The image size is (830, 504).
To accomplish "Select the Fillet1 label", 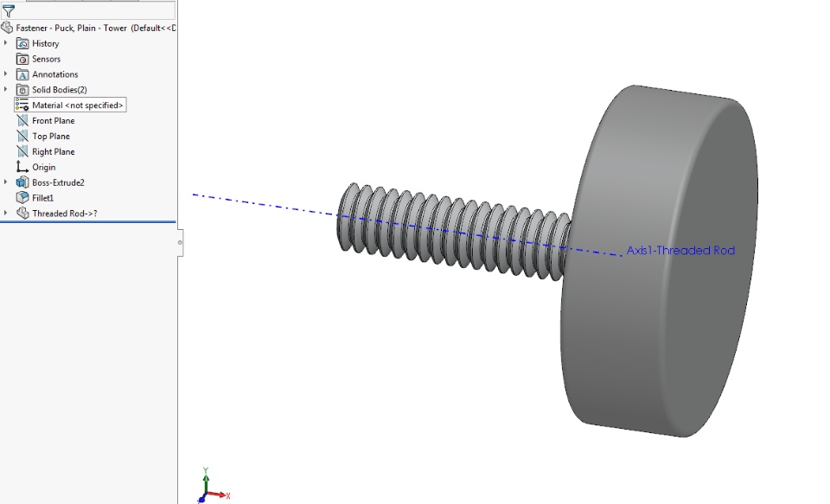I will click(43, 197).
